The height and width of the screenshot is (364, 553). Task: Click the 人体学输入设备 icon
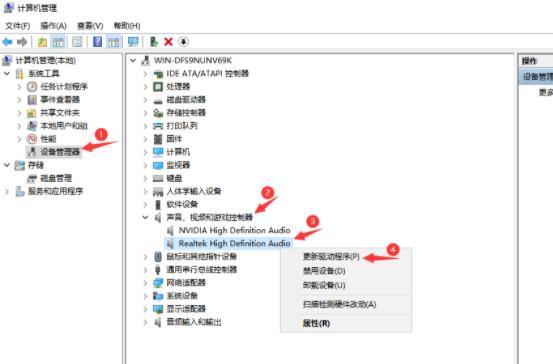point(158,192)
